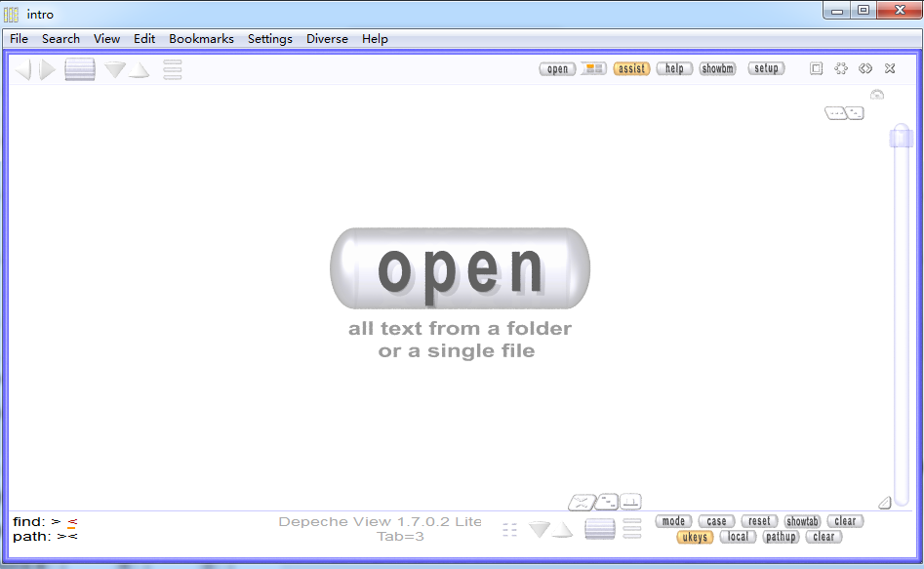Viewport: 924px width, 569px height.
Task: Open the Bookmarks menu
Action: [201, 39]
